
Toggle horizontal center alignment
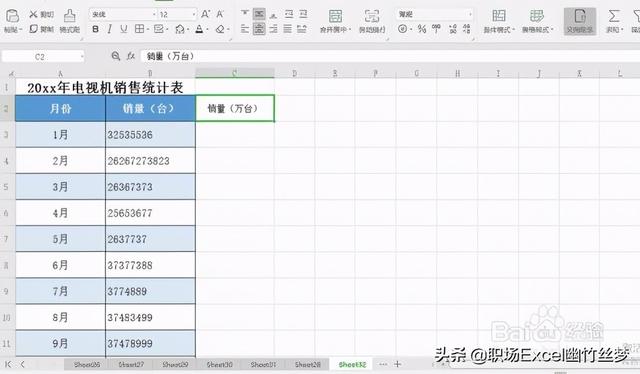[259, 29]
